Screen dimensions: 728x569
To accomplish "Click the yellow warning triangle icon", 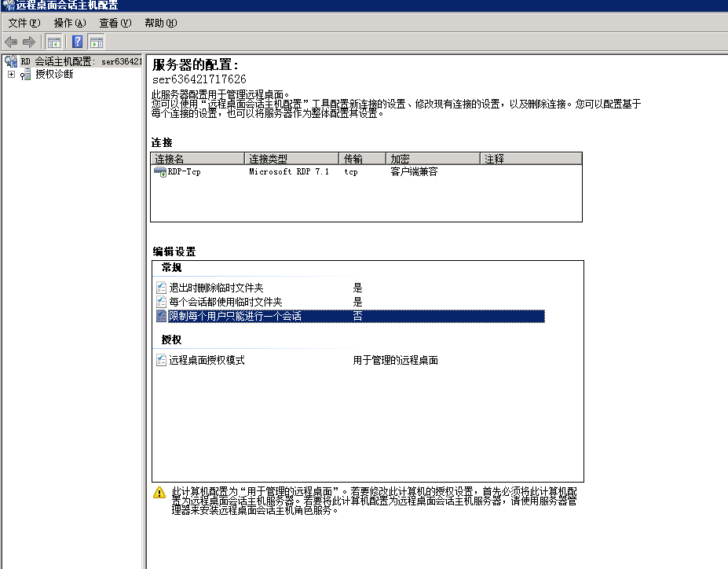I will (x=159, y=493).
